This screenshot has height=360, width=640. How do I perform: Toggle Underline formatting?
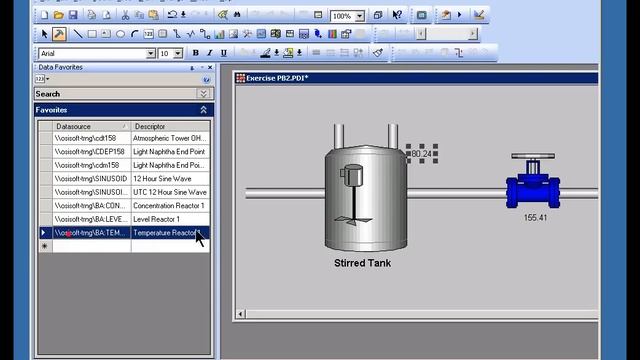tap(224, 53)
